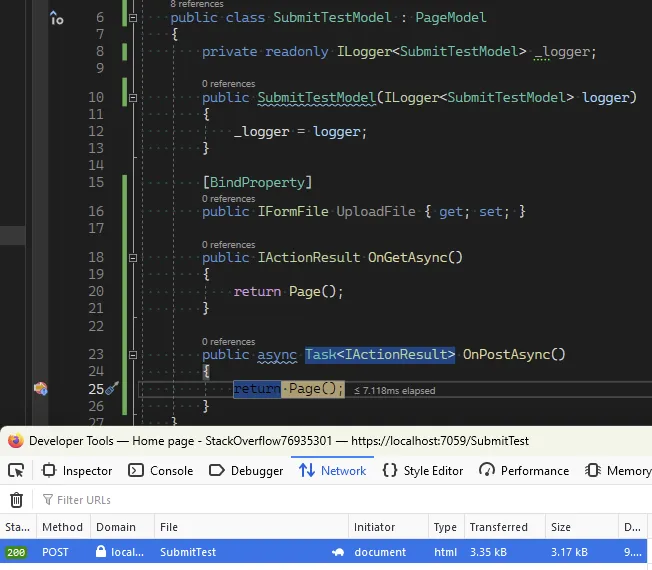The height and width of the screenshot is (570, 652).
Task: Click the PageModel base class name
Action: click(x=451, y=18)
